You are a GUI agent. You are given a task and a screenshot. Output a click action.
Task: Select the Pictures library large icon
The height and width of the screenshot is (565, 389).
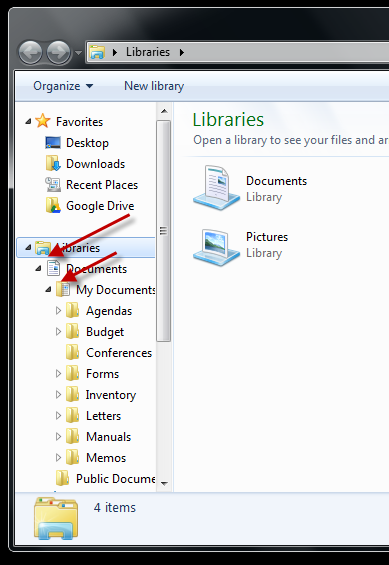tap(216, 247)
